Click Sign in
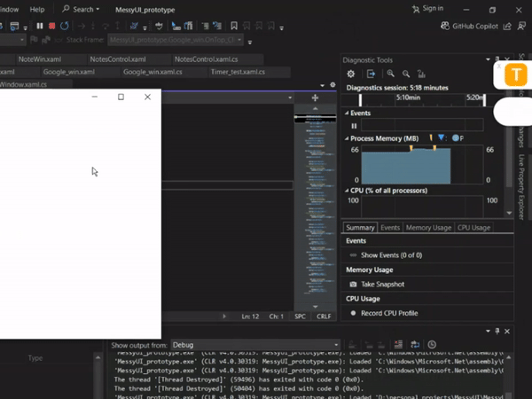 pyautogui.click(x=428, y=9)
